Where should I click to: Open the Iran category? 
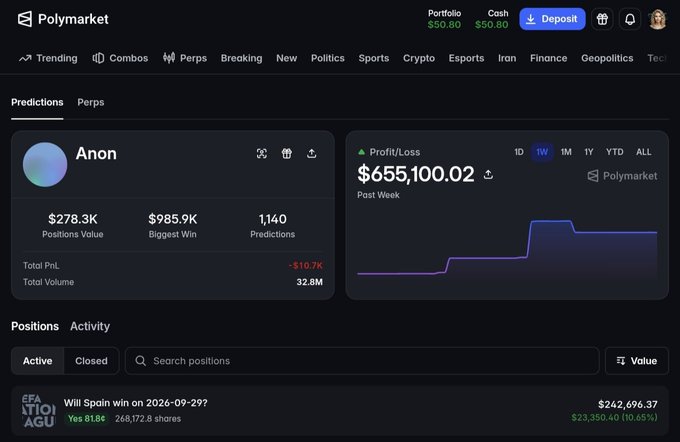[x=507, y=58]
